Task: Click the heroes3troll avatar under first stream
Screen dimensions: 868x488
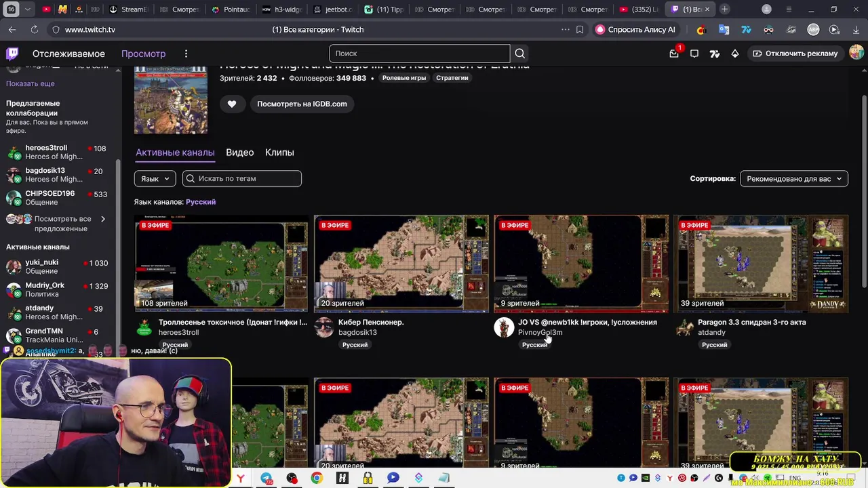Action: (x=144, y=327)
